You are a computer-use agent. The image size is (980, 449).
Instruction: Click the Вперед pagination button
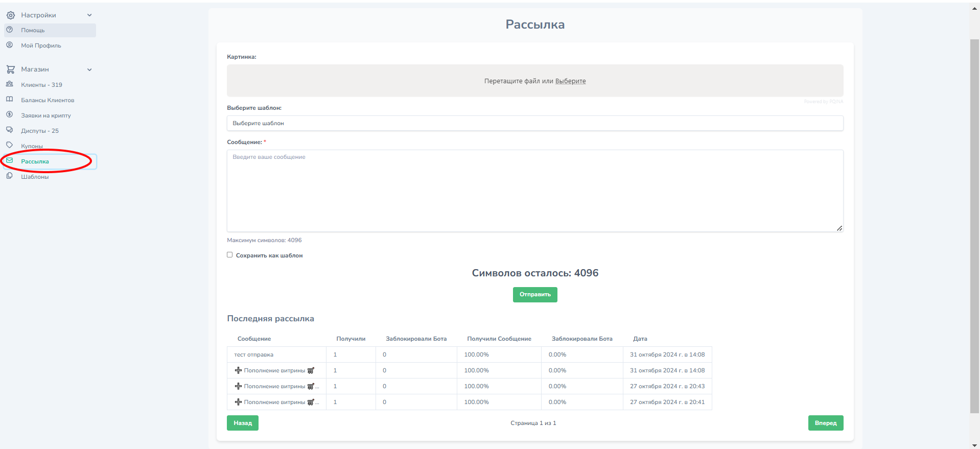pos(826,423)
